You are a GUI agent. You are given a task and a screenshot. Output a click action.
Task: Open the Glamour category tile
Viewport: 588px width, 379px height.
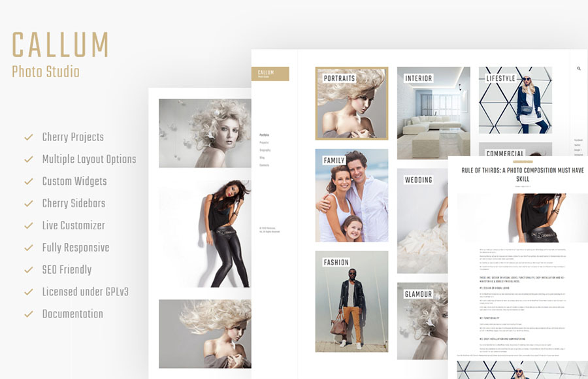point(423,321)
